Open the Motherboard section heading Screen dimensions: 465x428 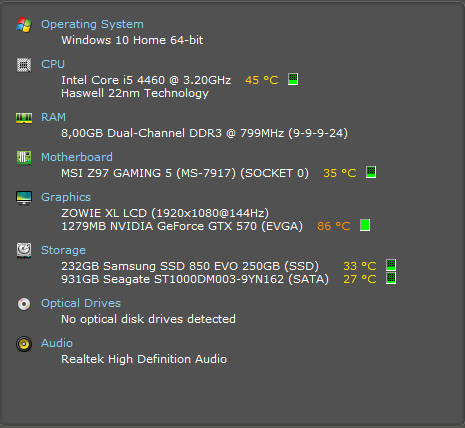point(77,157)
